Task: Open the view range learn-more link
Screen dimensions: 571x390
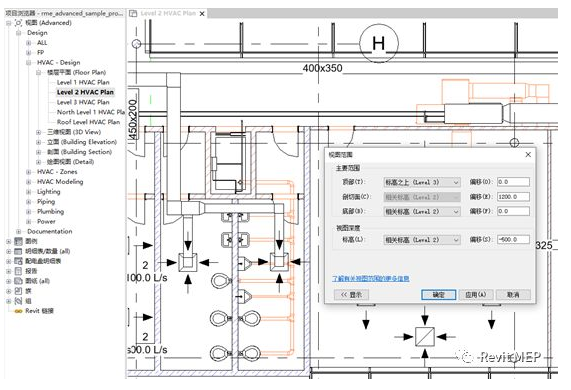Action: 371,279
